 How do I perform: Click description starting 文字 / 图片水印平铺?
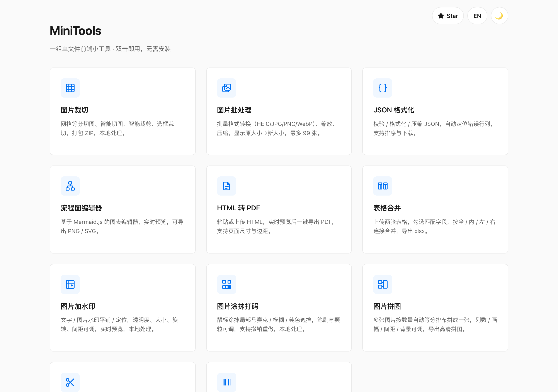point(119,324)
